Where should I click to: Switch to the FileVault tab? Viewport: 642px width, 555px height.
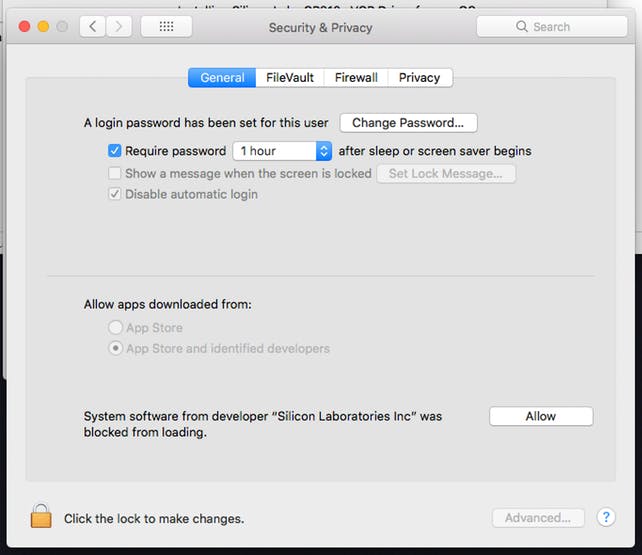(x=290, y=77)
